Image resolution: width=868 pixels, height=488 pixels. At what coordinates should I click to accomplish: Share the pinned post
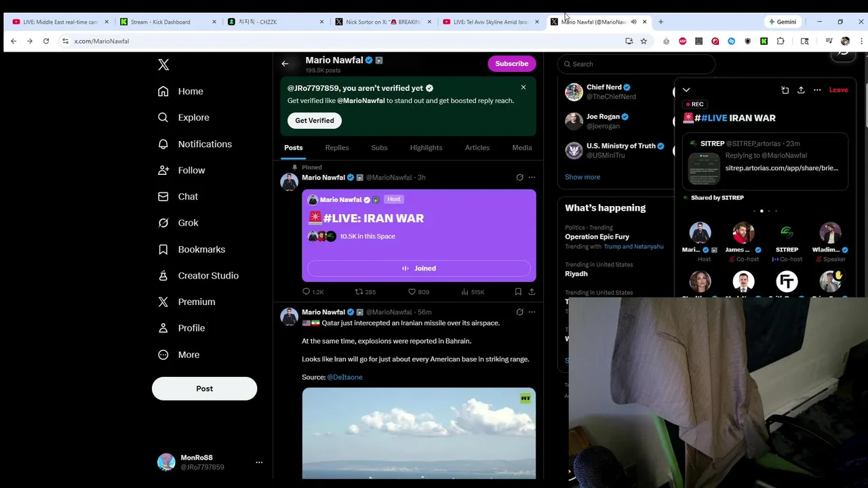(x=532, y=291)
